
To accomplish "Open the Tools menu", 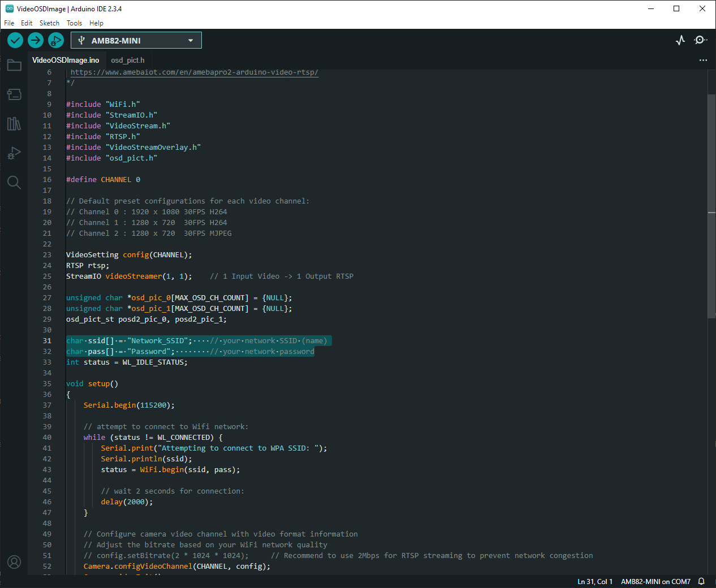I will click(74, 23).
